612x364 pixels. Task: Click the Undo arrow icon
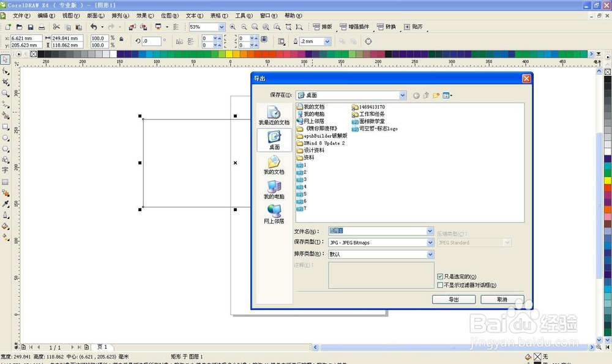click(94, 27)
